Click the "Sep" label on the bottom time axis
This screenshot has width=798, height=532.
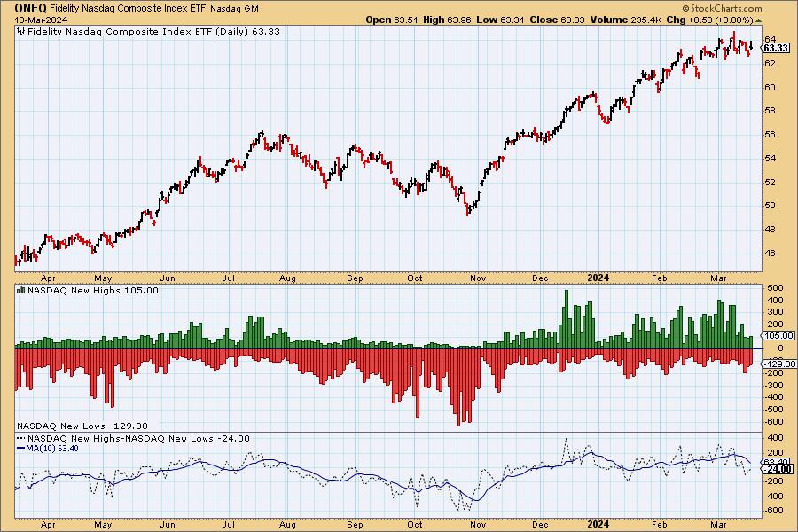point(355,524)
